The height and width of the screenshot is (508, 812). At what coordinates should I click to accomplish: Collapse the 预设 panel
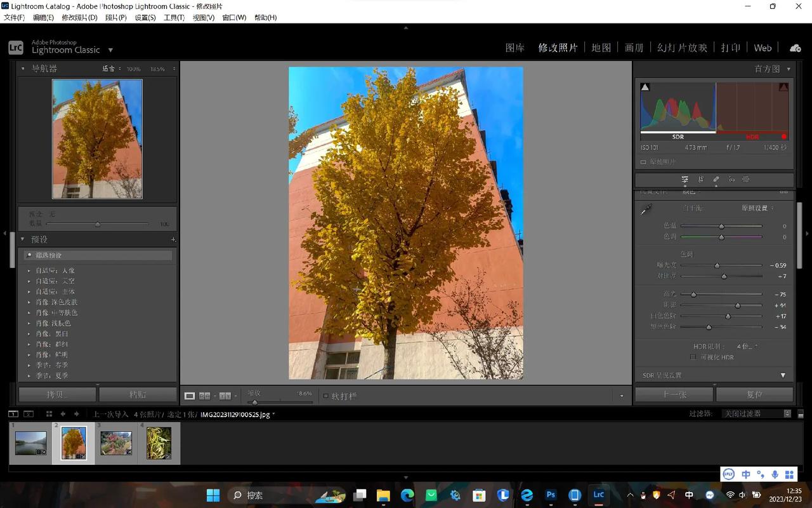[x=23, y=239]
